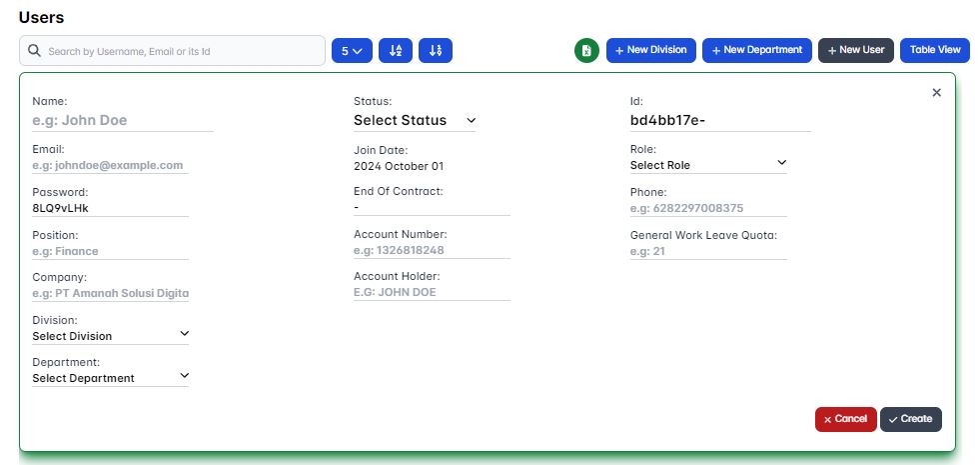Close the new user form with X
980x465 pixels.
point(936,92)
